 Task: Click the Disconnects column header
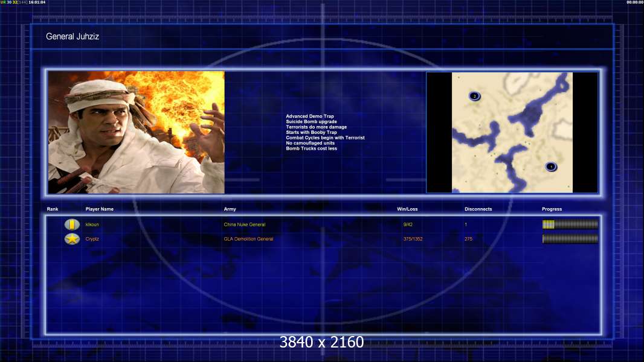coord(478,209)
